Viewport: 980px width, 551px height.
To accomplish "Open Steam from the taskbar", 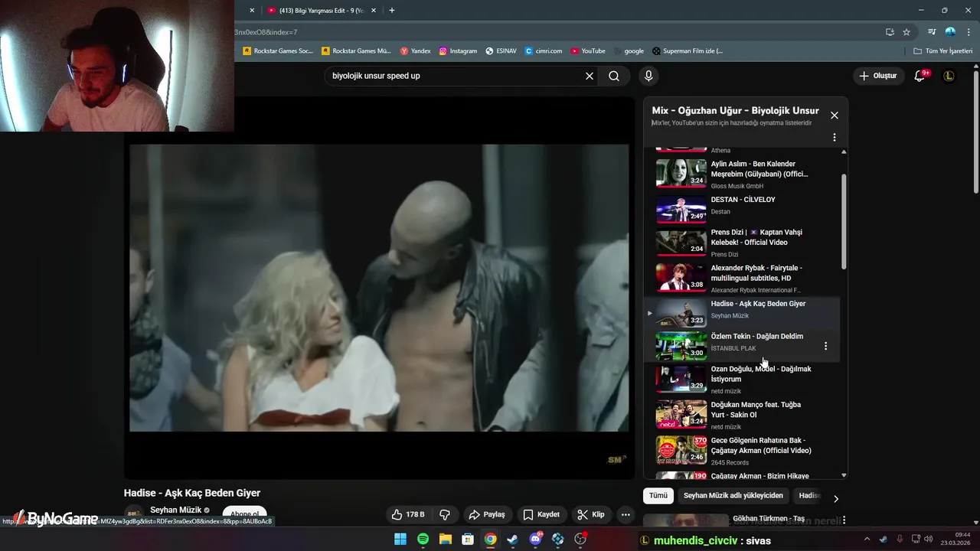I will pyautogui.click(x=513, y=540).
